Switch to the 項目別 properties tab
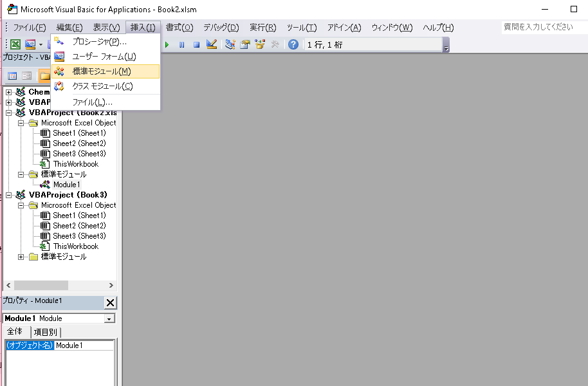Screen dimensions: 588x386 tap(45, 332)
